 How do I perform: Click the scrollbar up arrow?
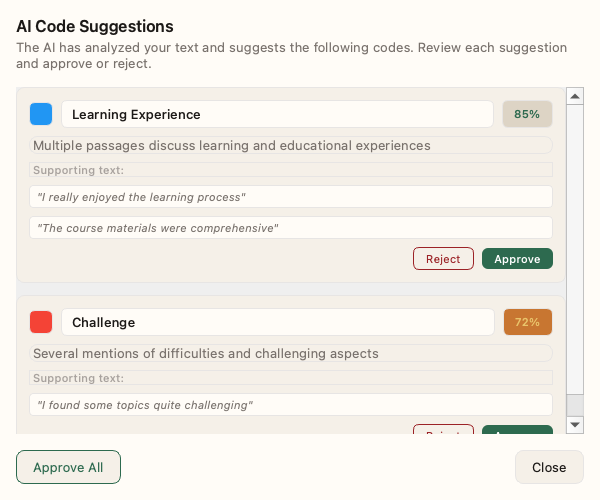575,96
